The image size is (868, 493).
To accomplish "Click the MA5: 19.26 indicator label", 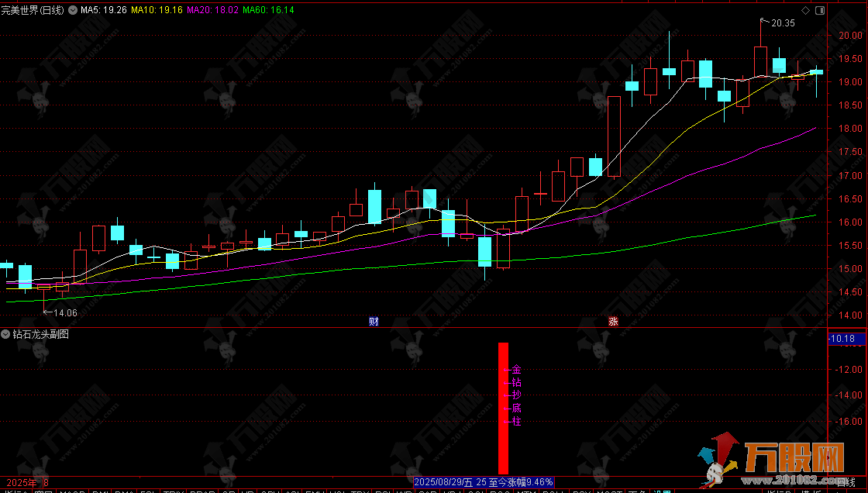I will click(104, 10).
